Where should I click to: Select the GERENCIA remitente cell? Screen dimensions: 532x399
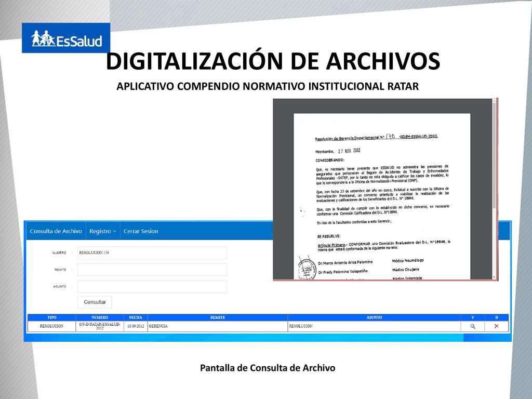point(218,326)
